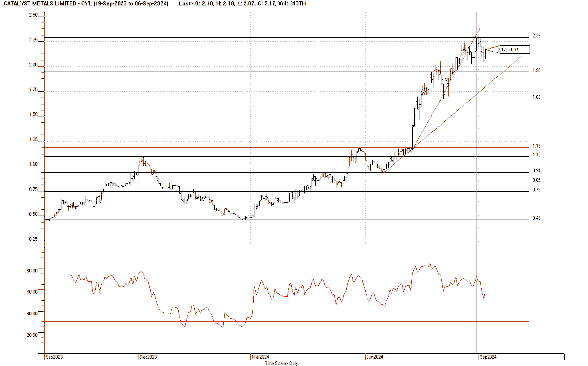The width and height of the screenshot is (588, 366).
Task: Select the Jun2024 date label
Action: tap(374, 357)
